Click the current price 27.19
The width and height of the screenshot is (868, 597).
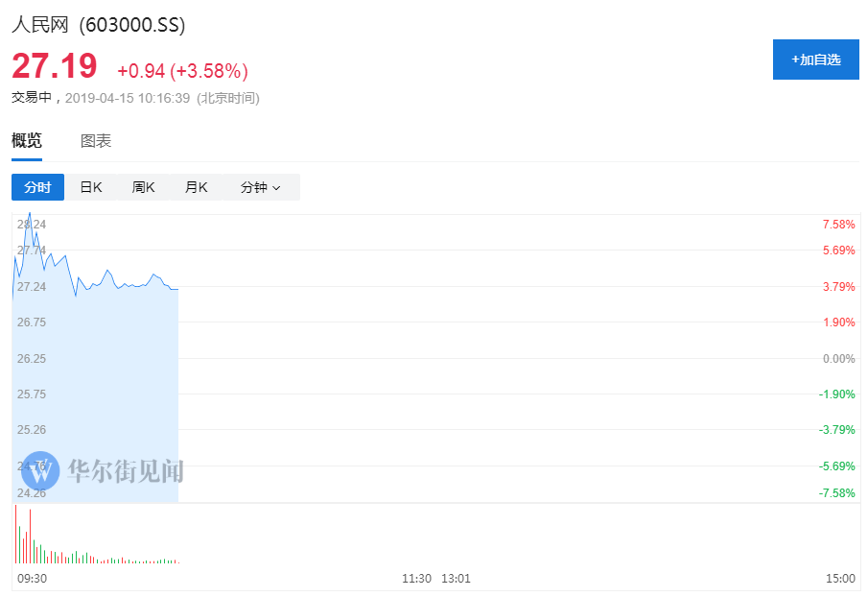[55, 67]
